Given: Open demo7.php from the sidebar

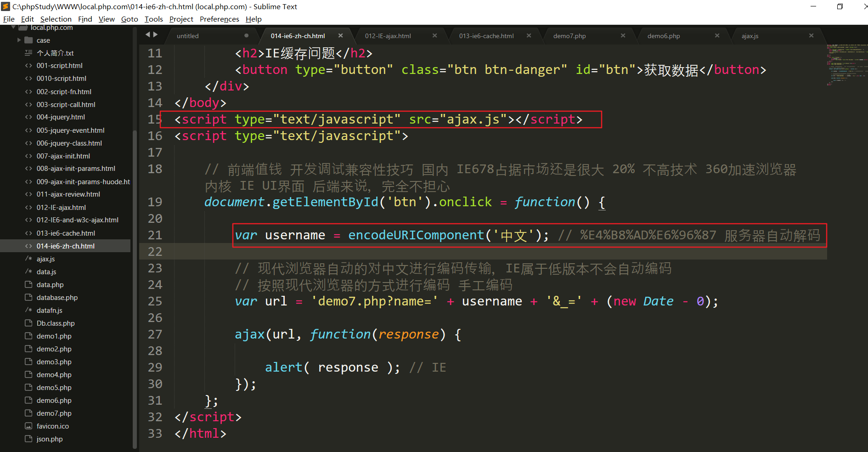Looking at the screenshot, I should pyautogui.click(x=54, y=413).
